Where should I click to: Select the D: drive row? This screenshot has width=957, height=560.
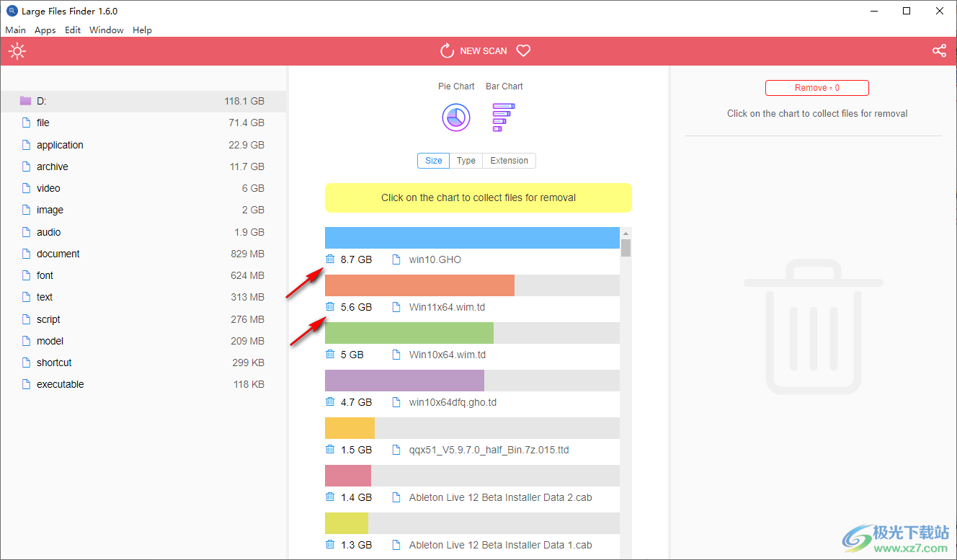143,102
